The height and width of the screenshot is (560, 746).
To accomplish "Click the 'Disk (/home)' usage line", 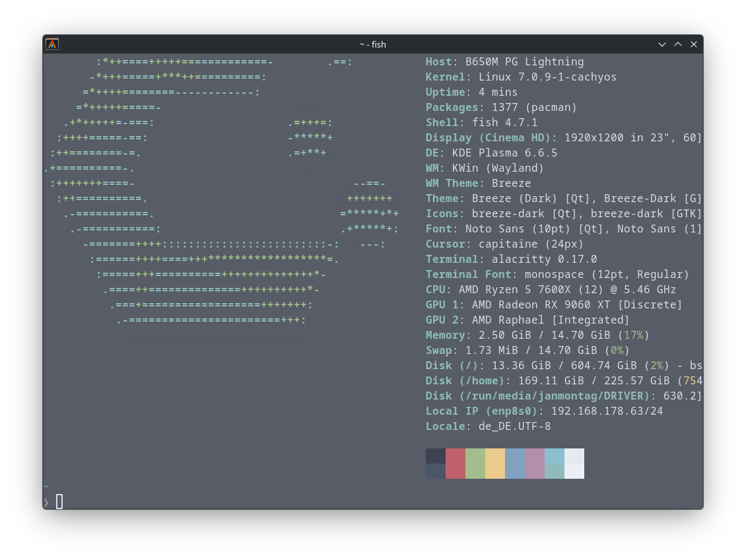I will coord(564,381).
